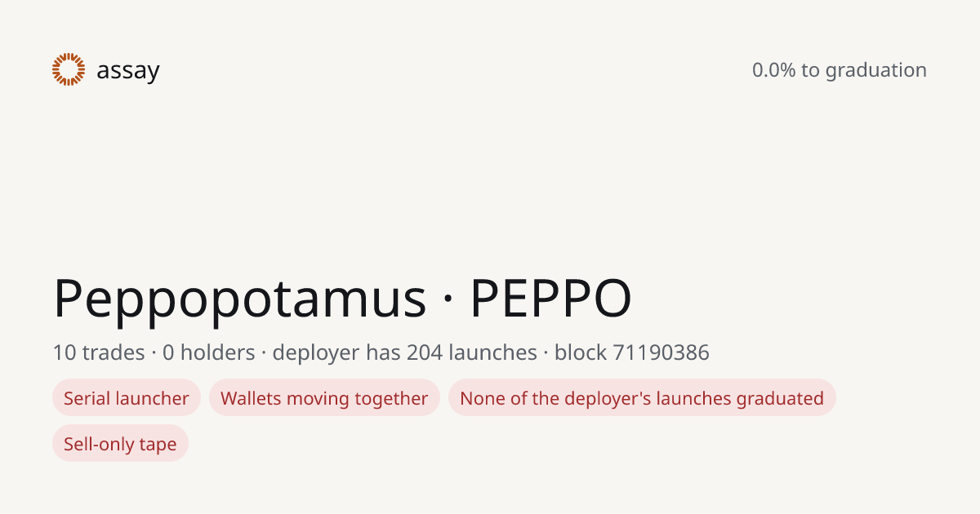980x514 pixels.
Task: Click the 204 launches count number
Action: coord(422,352)
